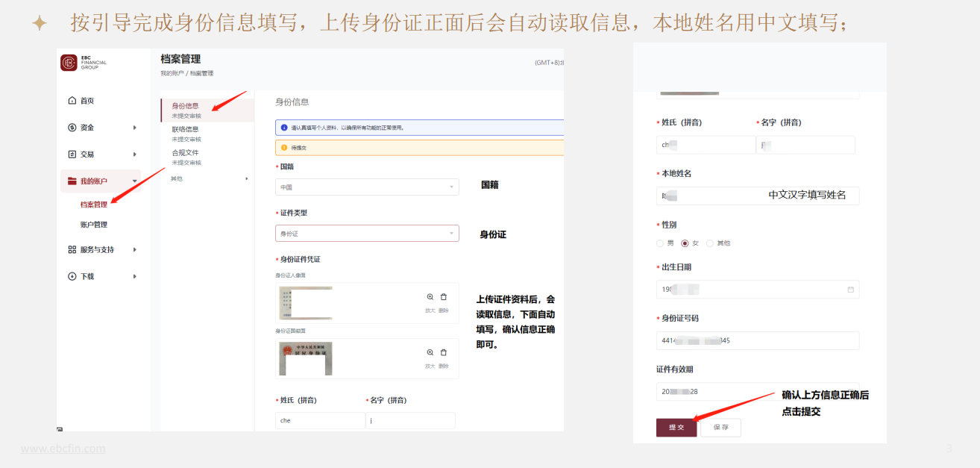Viewport: 980px width, 468px height.
Task: Click the 下载 download icon in sidebar
Action: point(72,276)
